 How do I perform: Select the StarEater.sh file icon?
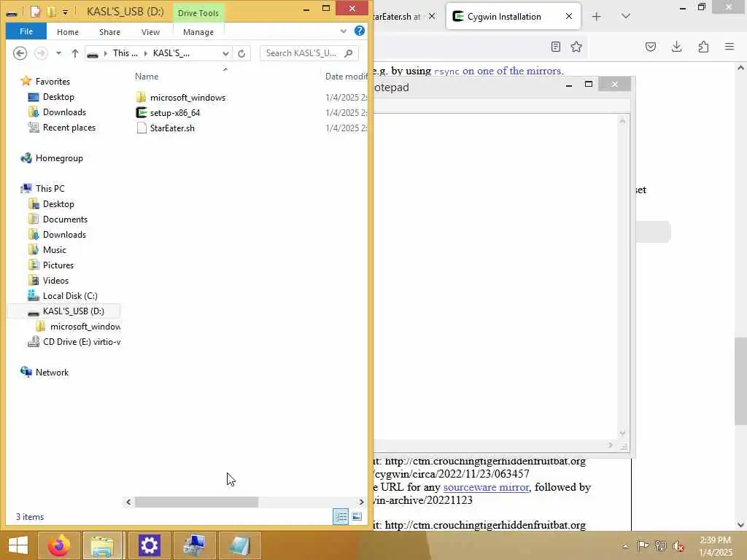pos(141,128)
